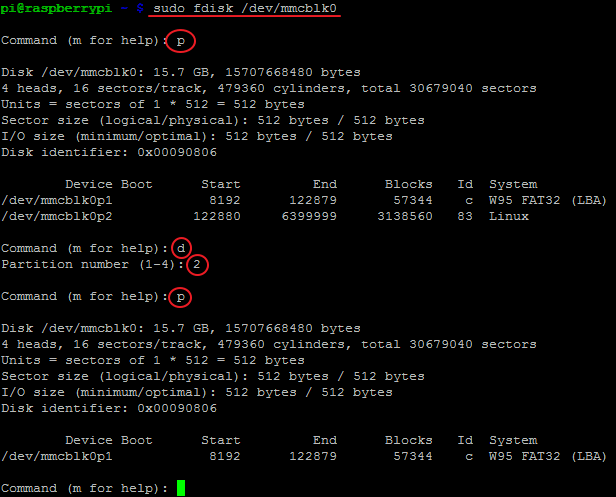616x497 pixels.
Task: Click the bottom circled "p" command
Action: click(x=180, y=297)
